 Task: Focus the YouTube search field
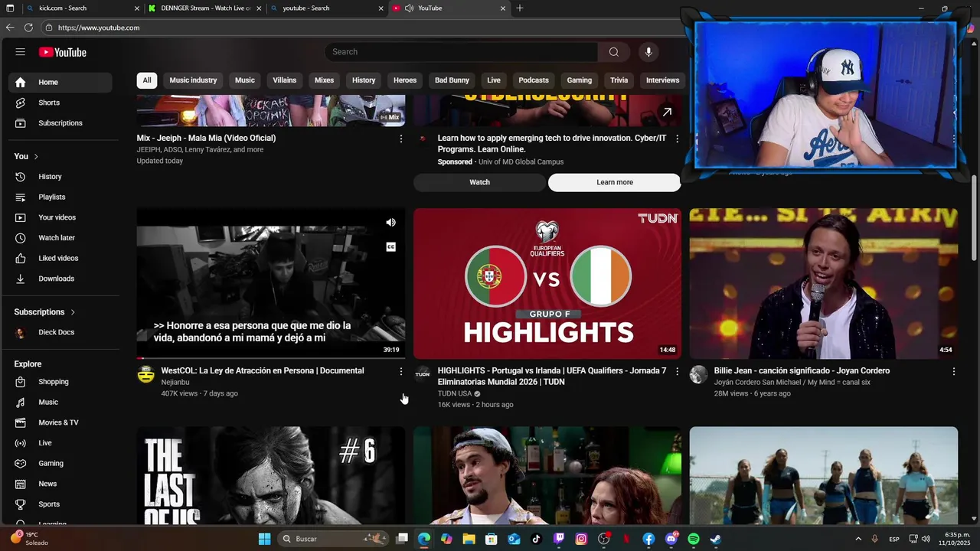tap(462, 52)
